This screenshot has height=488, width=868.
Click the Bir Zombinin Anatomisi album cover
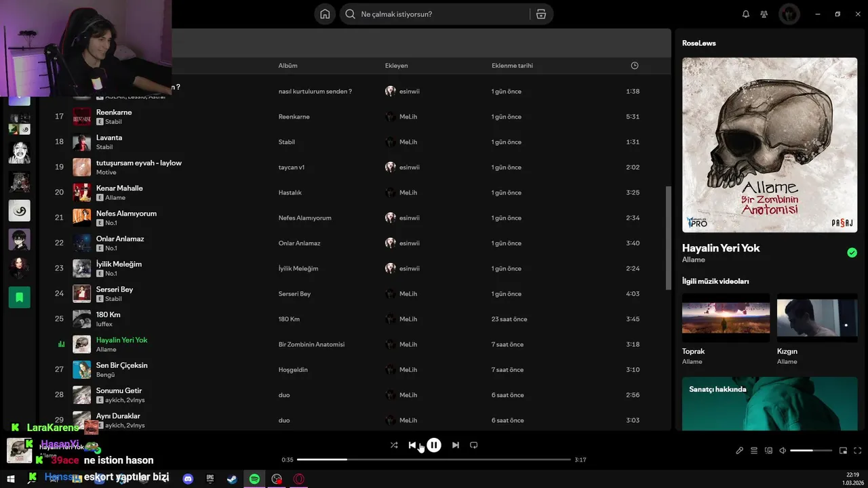[770, 145]
